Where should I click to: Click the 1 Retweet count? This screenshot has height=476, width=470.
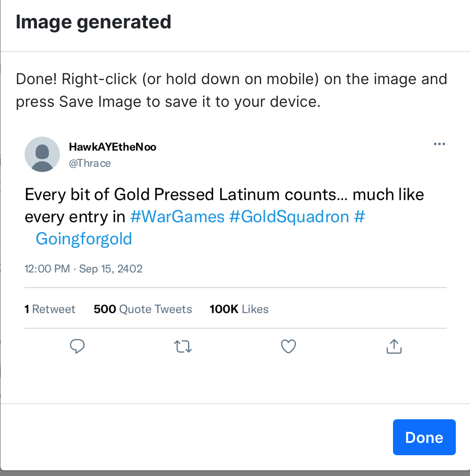click(x=50, y=309)
